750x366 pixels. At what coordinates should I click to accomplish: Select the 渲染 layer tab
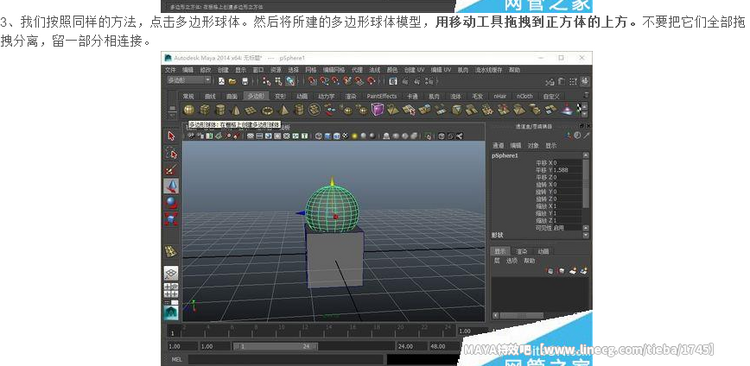(521, 251)
